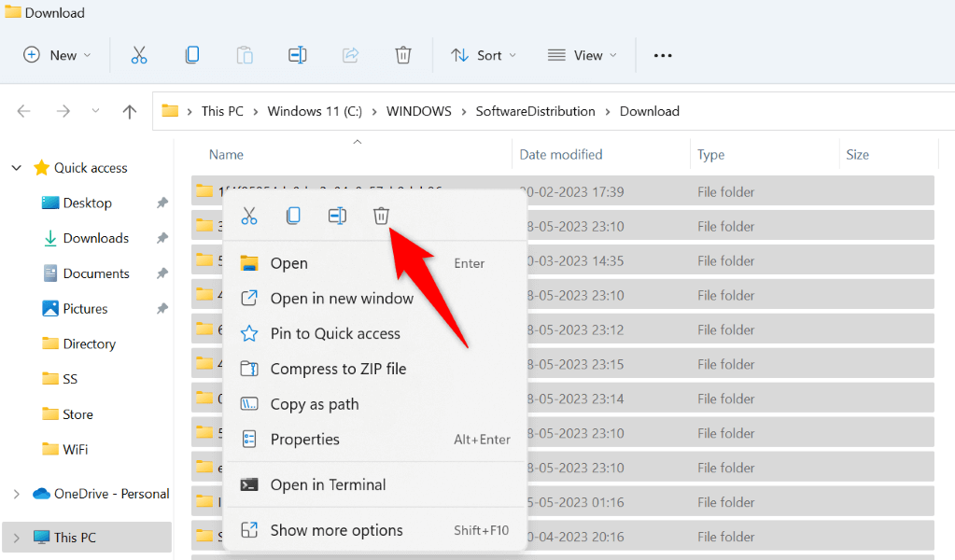
Task: Open the WiFi folder in sidebar
Action: (x=76, y=449)
